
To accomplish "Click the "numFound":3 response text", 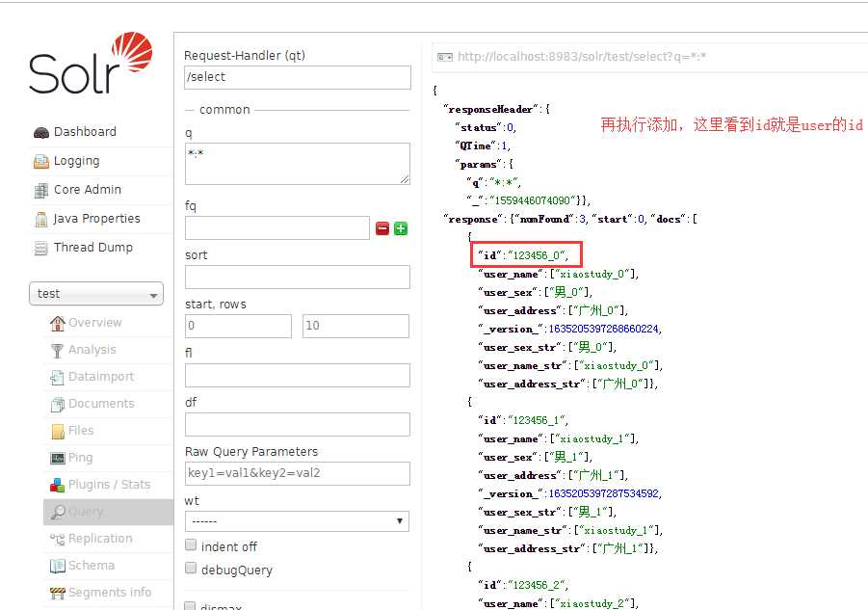I will click(x=550, y=219).
